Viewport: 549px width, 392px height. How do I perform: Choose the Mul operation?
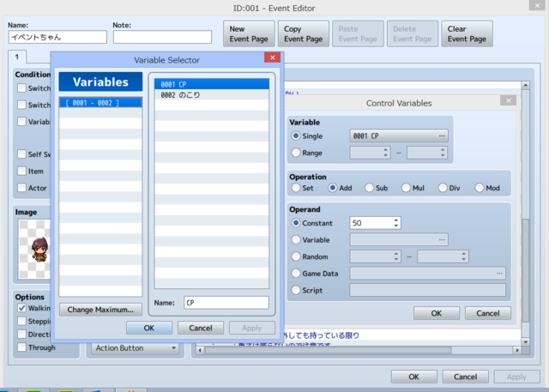coord(406,188)
